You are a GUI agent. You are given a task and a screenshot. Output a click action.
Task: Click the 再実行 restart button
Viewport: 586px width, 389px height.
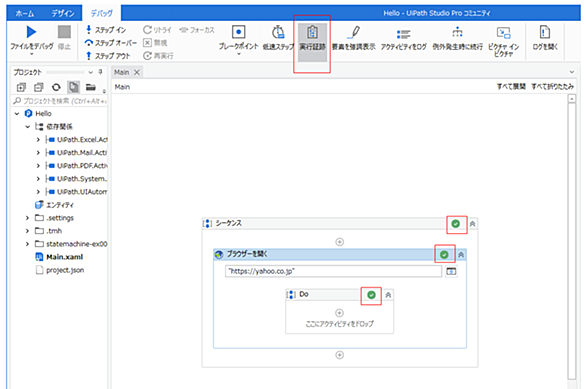click(158, 56)
